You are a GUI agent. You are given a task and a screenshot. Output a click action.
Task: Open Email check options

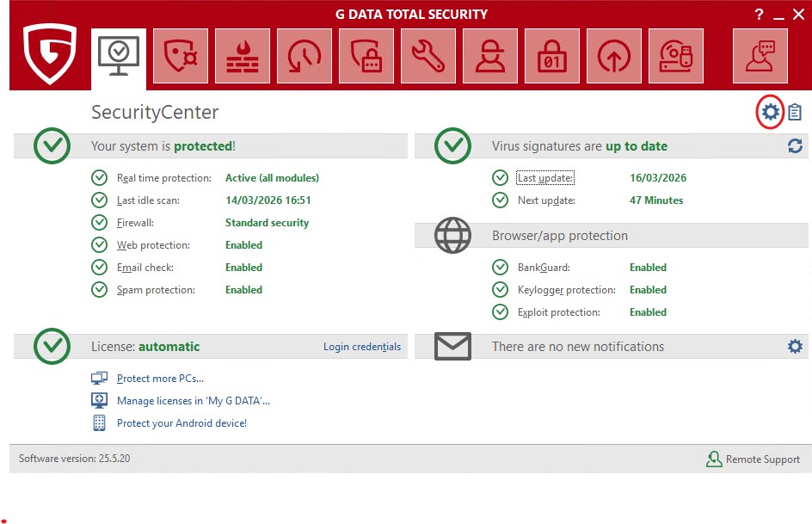[145, 268]
